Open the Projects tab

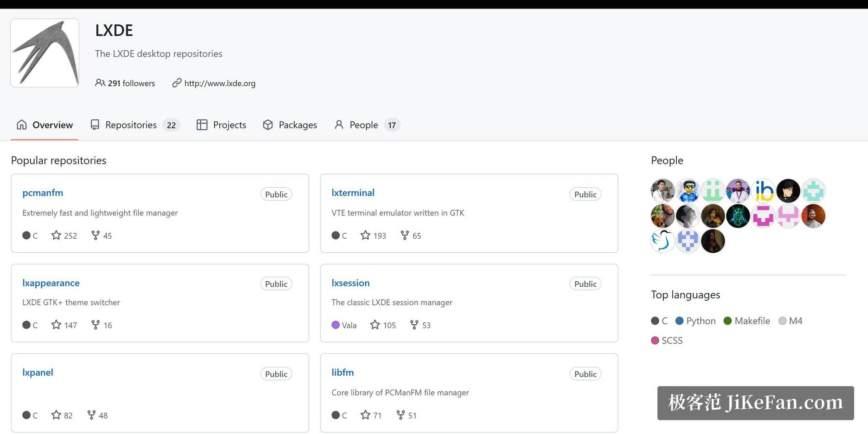[222, 125]
